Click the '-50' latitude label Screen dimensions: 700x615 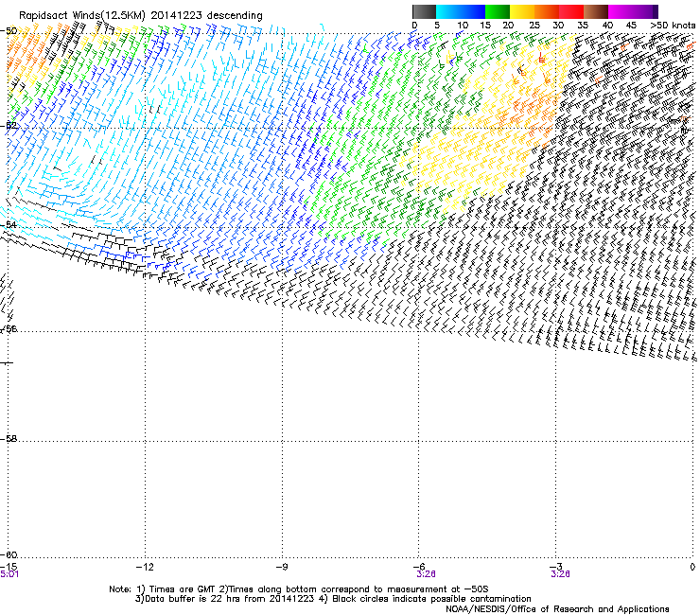(x=9, y=31)
